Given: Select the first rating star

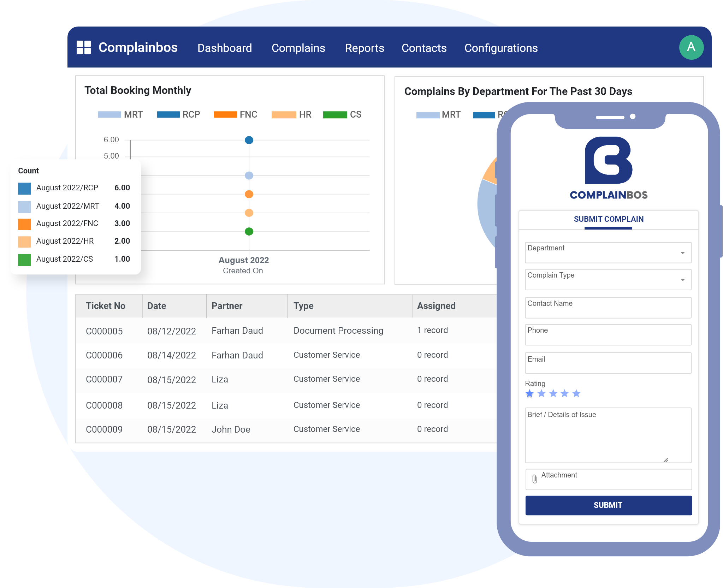Looking at the screenshot, I should (x=529, y=393).
